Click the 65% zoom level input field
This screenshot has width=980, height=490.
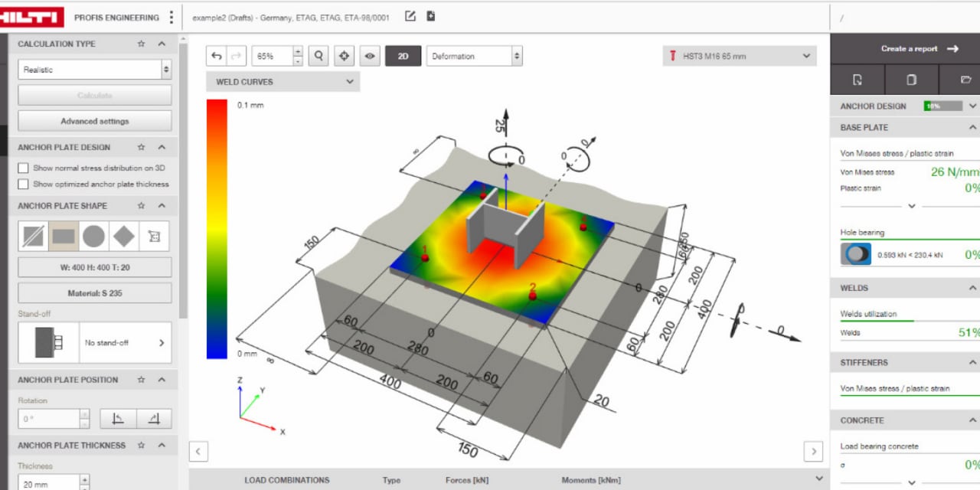click(270, 55)
